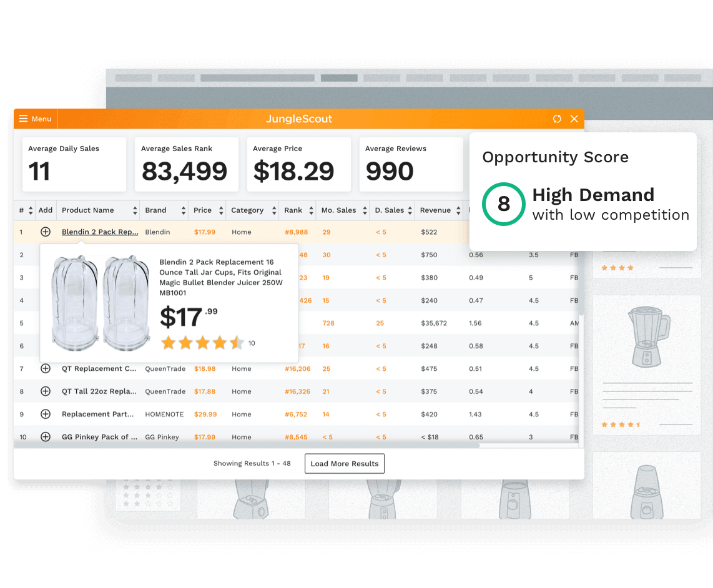
Task: Click the product name 'QT Tall 22oz Repla...'
Action: pos(99,391)
